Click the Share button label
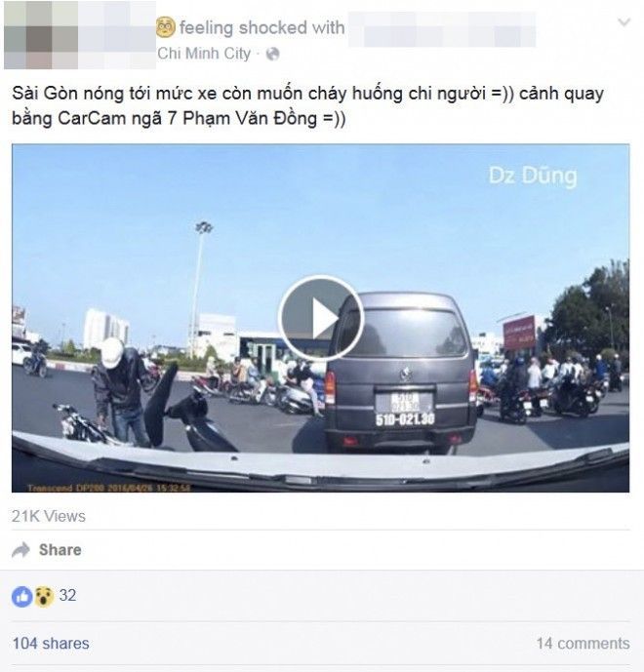The width and height of the screenshot is (644, 672). tap(60, 550)
